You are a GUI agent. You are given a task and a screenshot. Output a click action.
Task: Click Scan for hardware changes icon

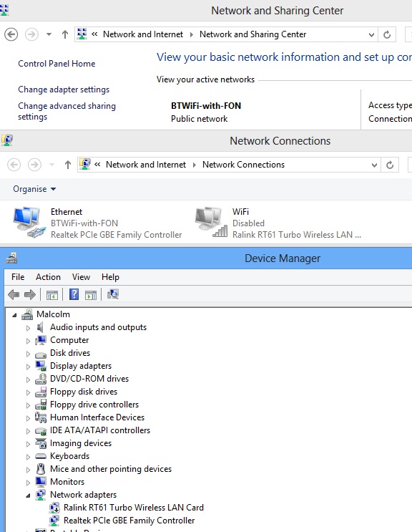(113, 294)
